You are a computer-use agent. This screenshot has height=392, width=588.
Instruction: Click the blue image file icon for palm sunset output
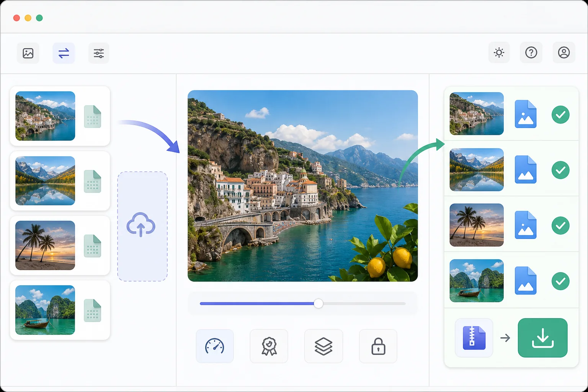click(526, 225)
